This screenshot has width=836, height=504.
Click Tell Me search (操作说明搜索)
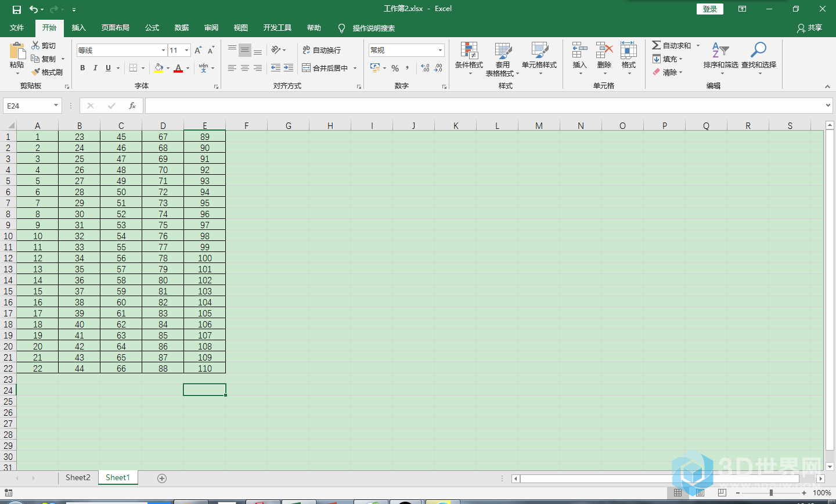point(373,28)
